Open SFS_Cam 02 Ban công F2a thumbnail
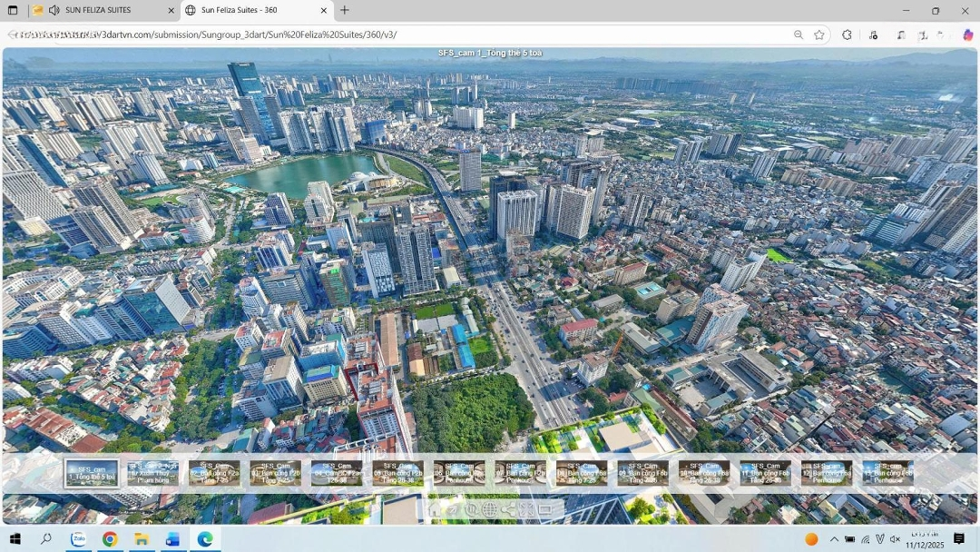980x552 pixels. (x=214, y=473)
